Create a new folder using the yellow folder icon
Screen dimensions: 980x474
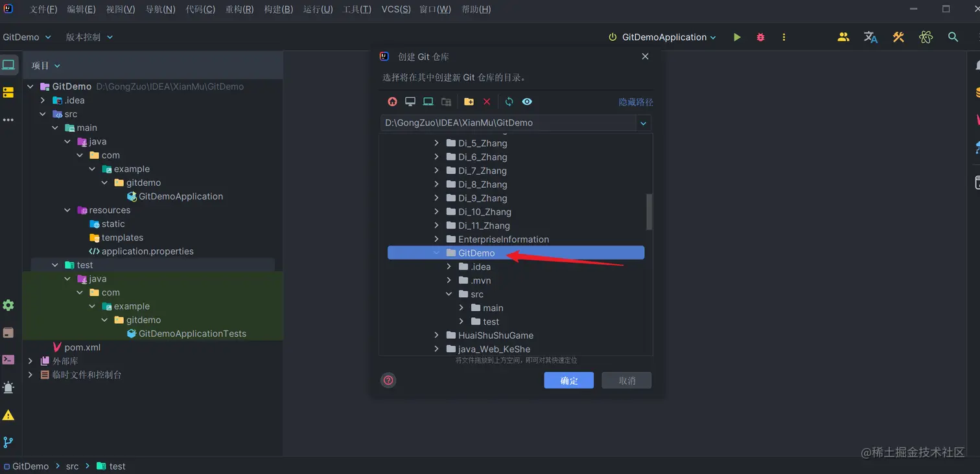click(469, 102)
